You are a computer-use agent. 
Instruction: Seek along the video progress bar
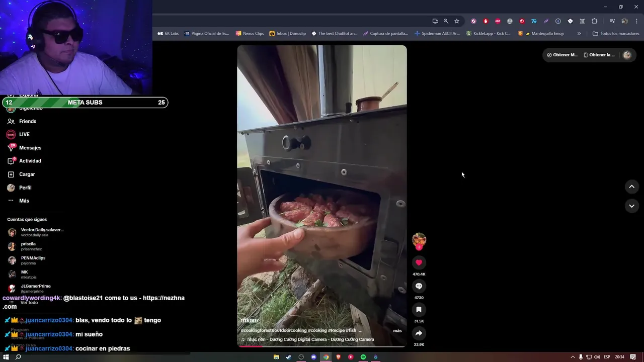click(322, 346)
